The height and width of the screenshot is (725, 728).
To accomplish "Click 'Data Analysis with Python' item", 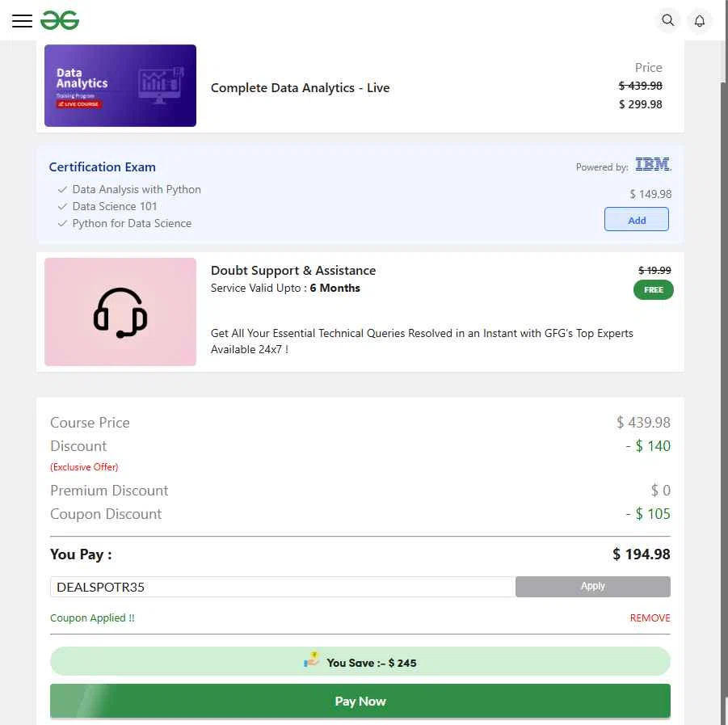I will [x=137, y=189].
